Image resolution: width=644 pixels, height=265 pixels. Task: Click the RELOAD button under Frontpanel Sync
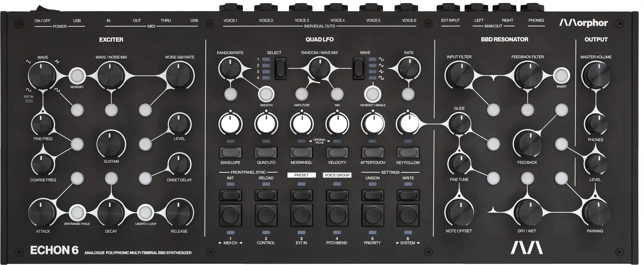pyautogui.click(x=266, y=195)
